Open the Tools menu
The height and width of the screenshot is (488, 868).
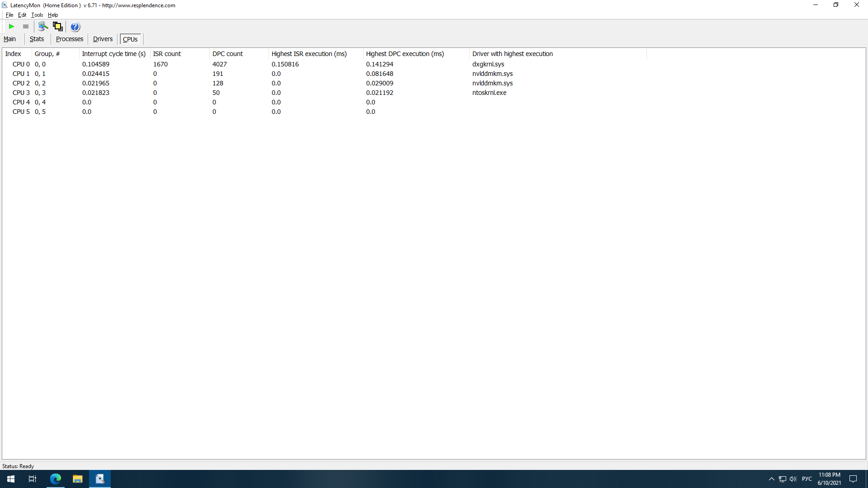pyautogui.click(x=37, y=15)
